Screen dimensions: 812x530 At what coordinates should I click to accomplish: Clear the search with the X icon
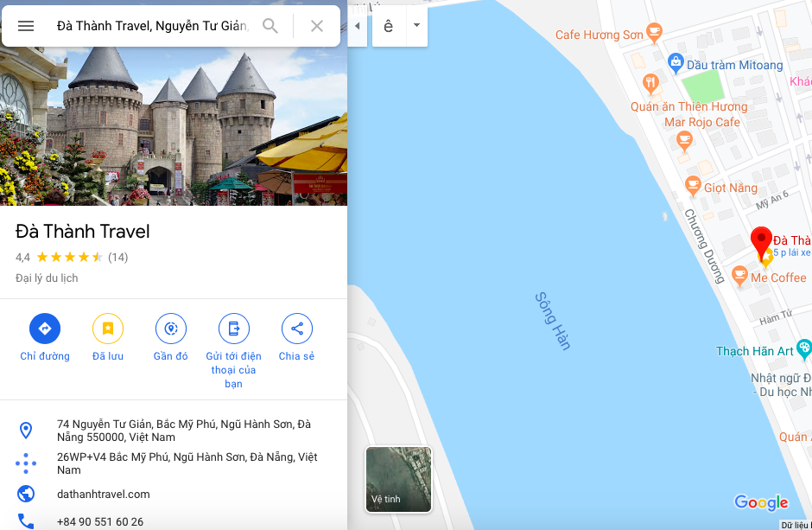tap(317, 26)
